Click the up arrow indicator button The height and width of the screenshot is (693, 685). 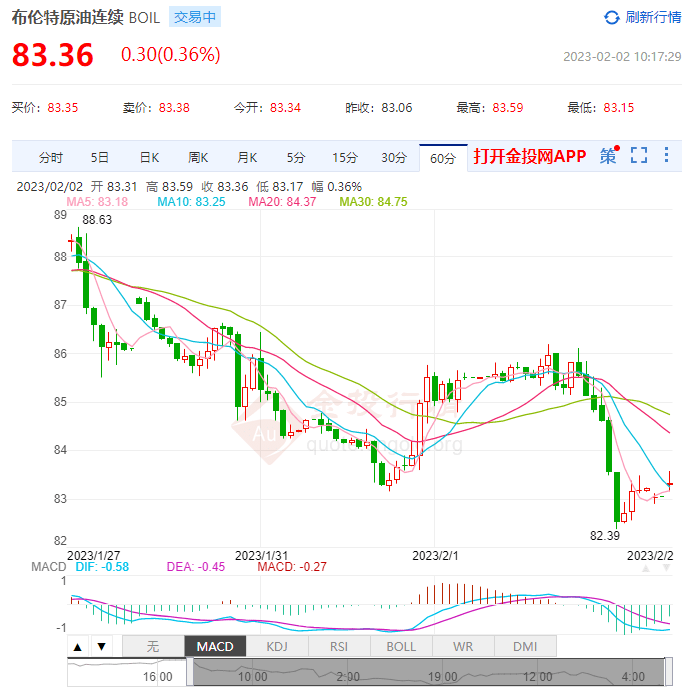pyautogui.click(x=78, y=646)
